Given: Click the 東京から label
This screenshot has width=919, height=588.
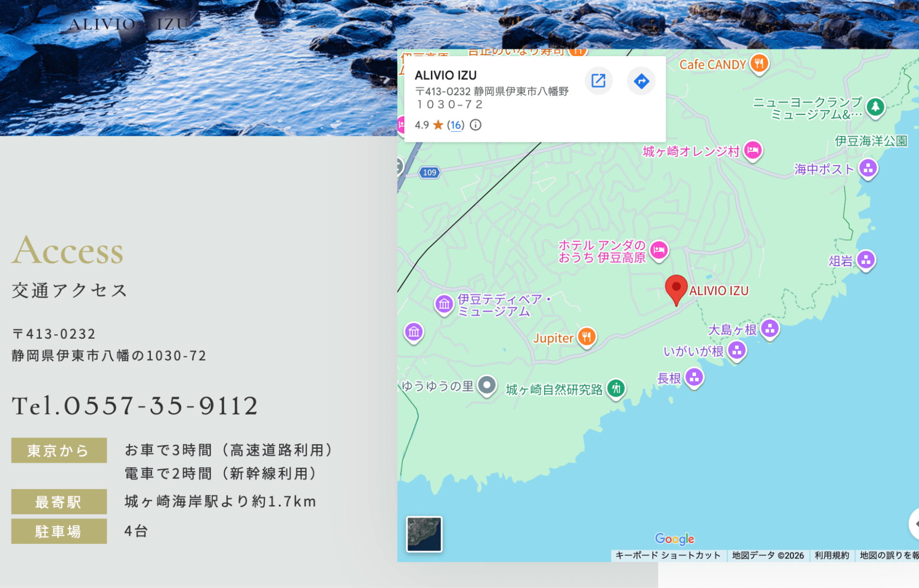Looking at the screenshot, I should pyautogui.click(x=59, y=451).
